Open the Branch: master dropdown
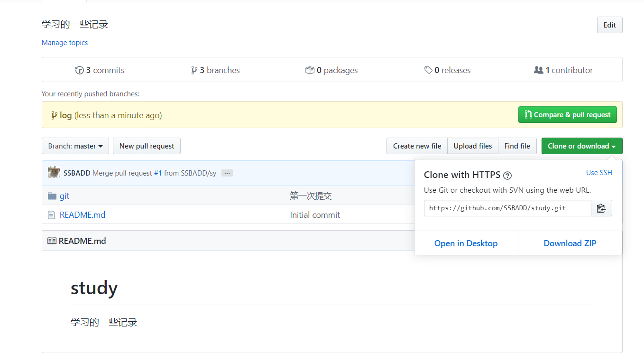This screenshot has height=354, width=644. click(x=75, y=146)
